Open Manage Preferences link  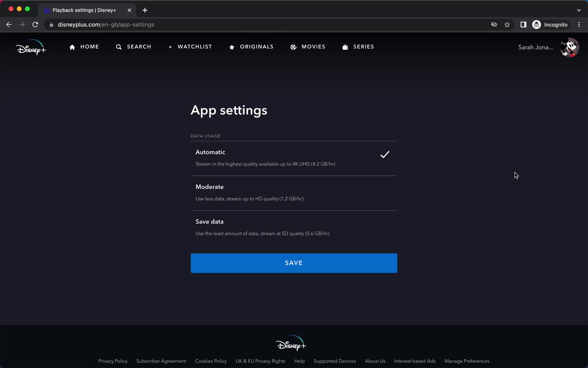[467, 361]
